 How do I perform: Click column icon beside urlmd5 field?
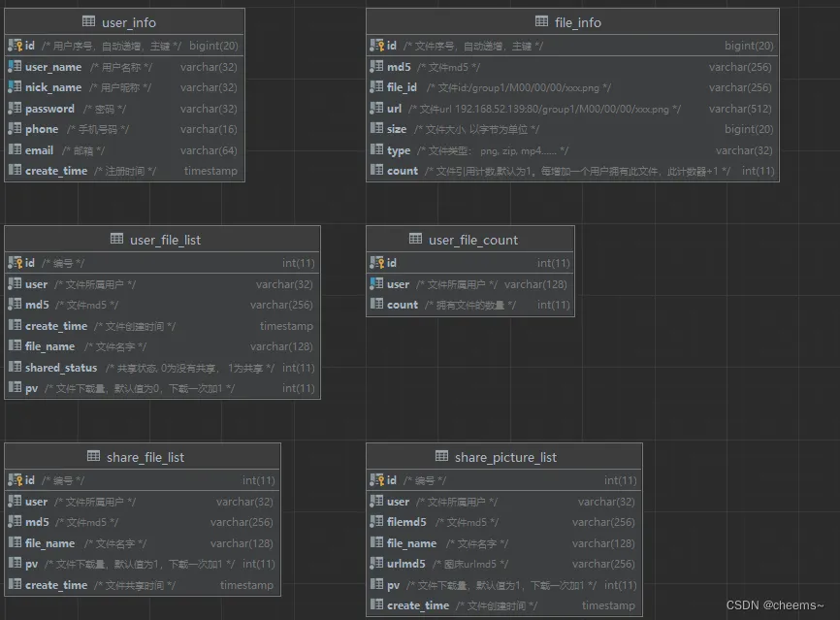click(376, 563)
